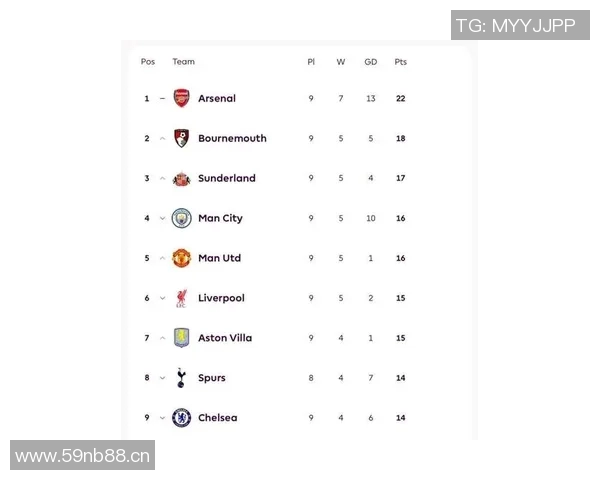This screenshot has height=480, width=600.
Task: Open the Liverpool team name link
Action: (221, 298)
